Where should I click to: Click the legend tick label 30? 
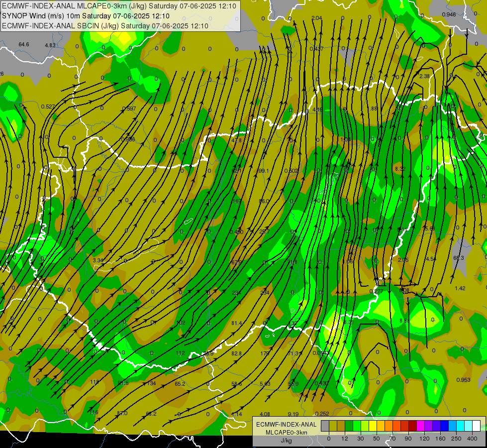(361, 439)
